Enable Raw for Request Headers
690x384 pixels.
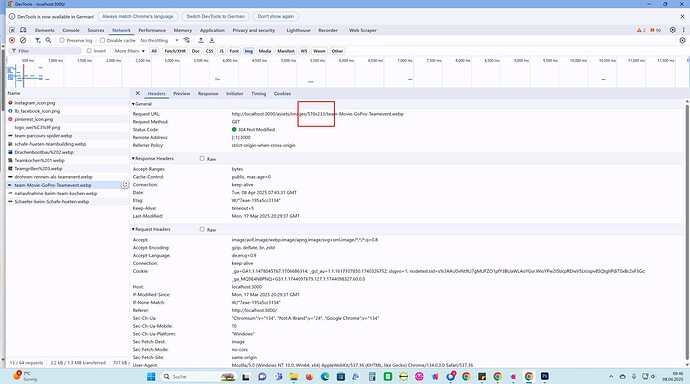[x=202, y=229]
